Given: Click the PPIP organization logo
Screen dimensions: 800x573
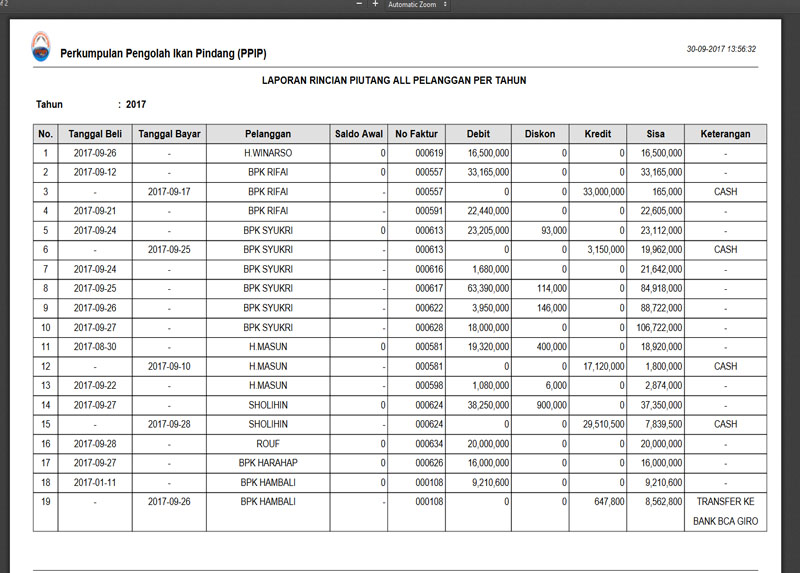Looking at the screenshot, I should coord(40,45).
